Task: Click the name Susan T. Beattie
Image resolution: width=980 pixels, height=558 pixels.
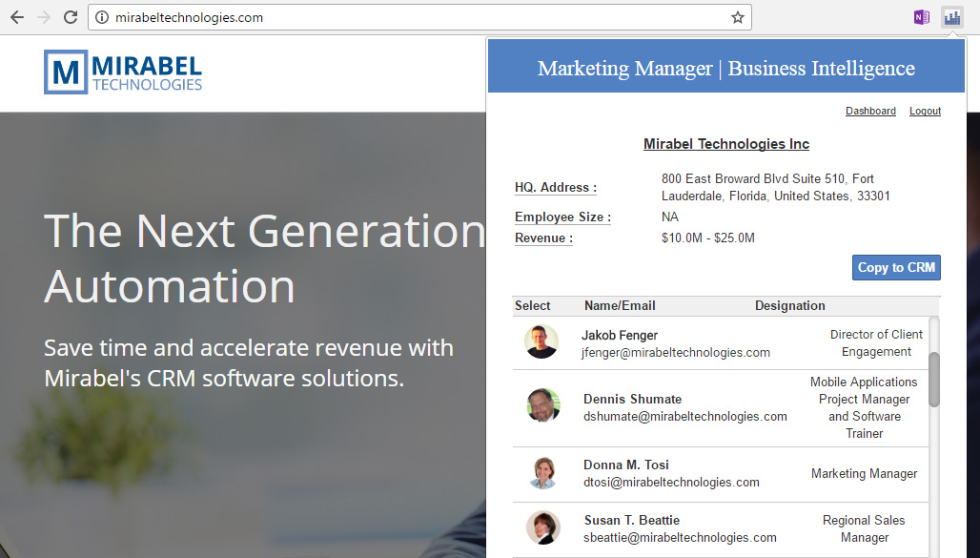Action: 632,521
